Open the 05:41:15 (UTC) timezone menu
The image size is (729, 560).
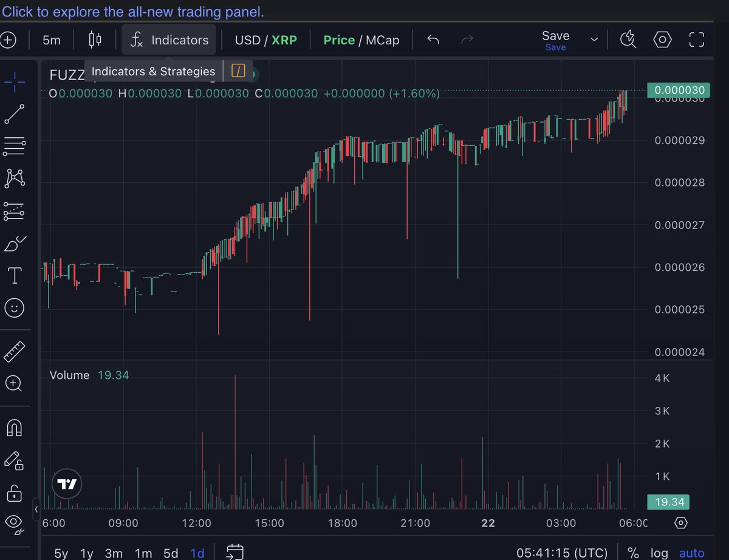pyautogui.click(x=562, y=553)
